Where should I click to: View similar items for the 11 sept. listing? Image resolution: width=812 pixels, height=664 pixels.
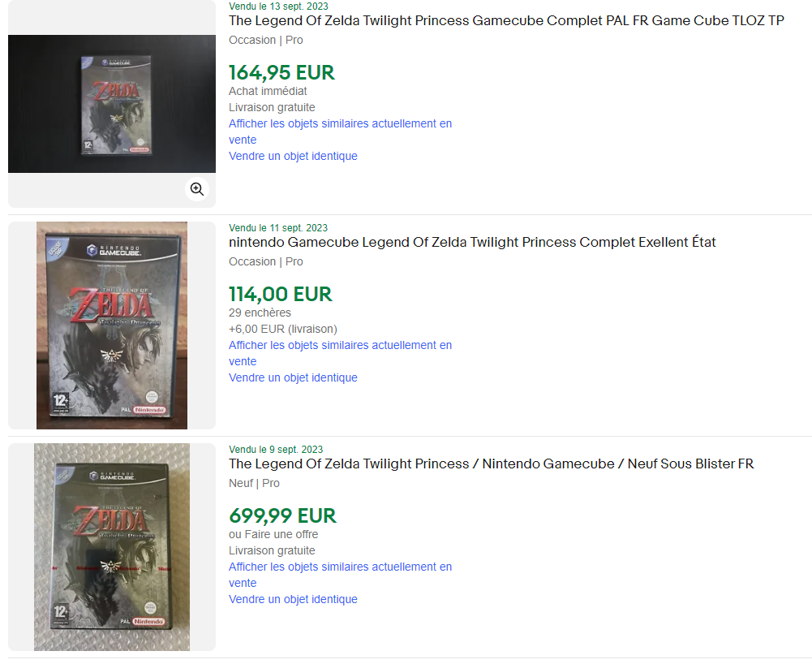coord(340,353)
